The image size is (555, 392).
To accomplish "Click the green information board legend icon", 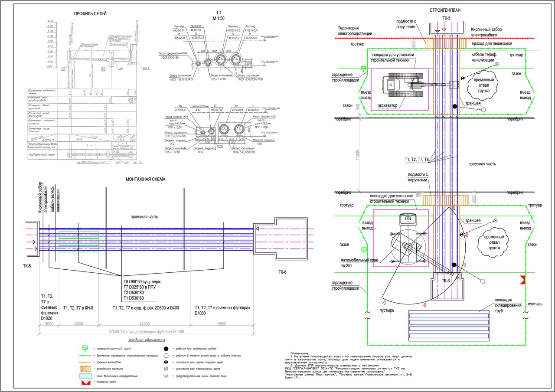I will click(x=85, y=348).
